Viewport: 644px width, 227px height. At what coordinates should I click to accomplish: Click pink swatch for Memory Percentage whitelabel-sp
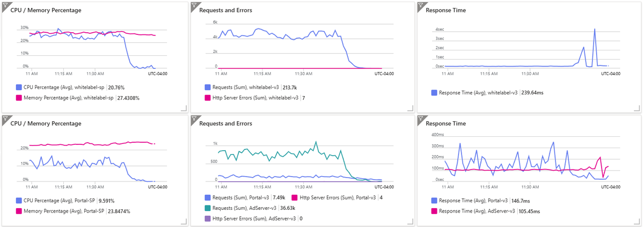coord(19,98)
